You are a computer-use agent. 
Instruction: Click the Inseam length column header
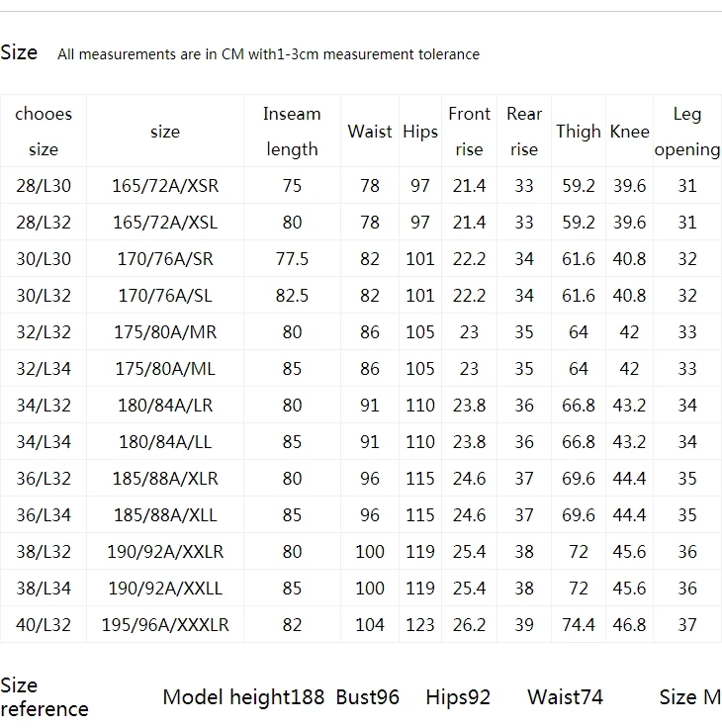292,132
